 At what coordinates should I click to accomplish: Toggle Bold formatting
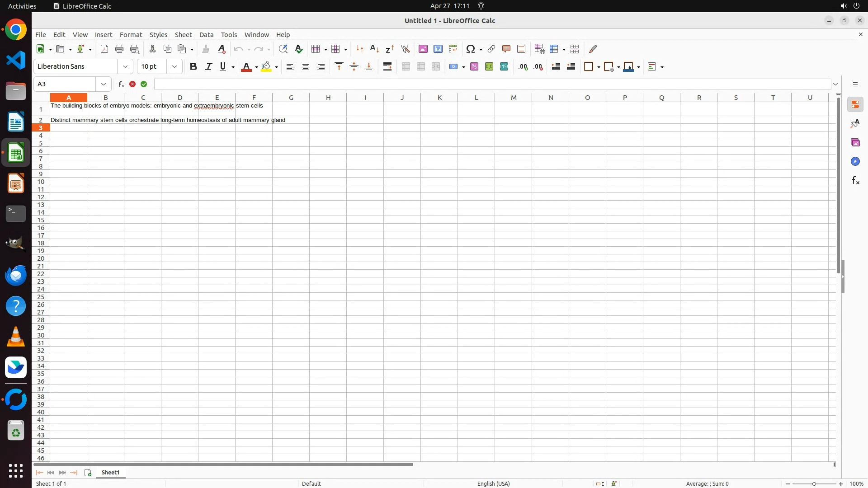coord(193,66)
